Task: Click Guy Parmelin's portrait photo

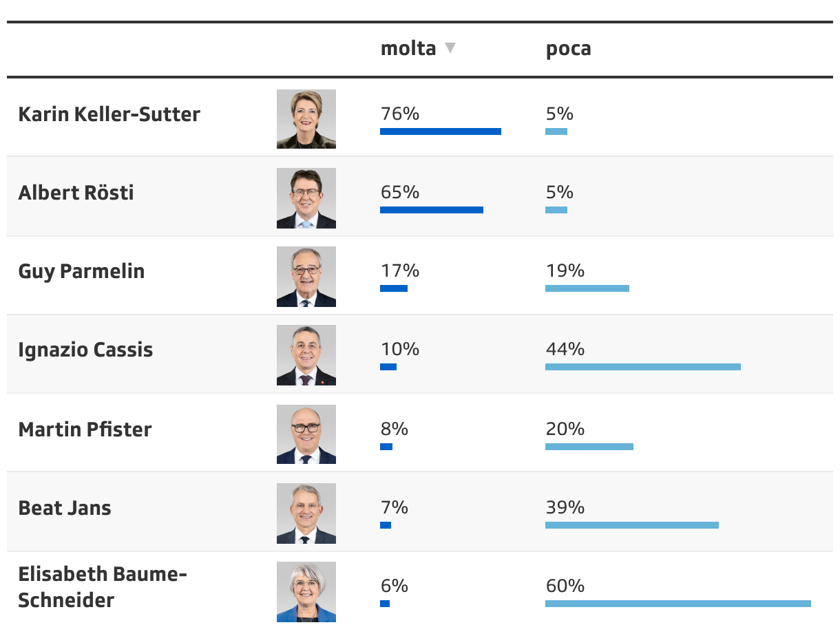Action: coord(306,276)
